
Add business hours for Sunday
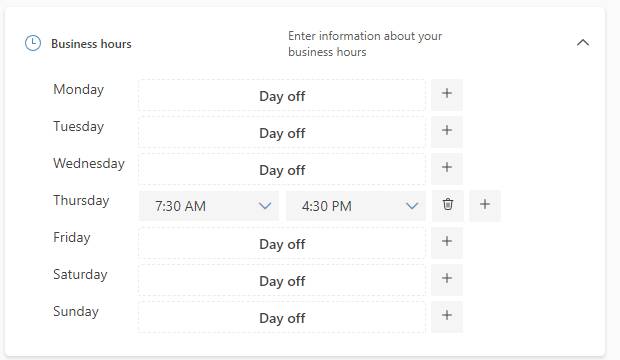click(x=447, y=317)
